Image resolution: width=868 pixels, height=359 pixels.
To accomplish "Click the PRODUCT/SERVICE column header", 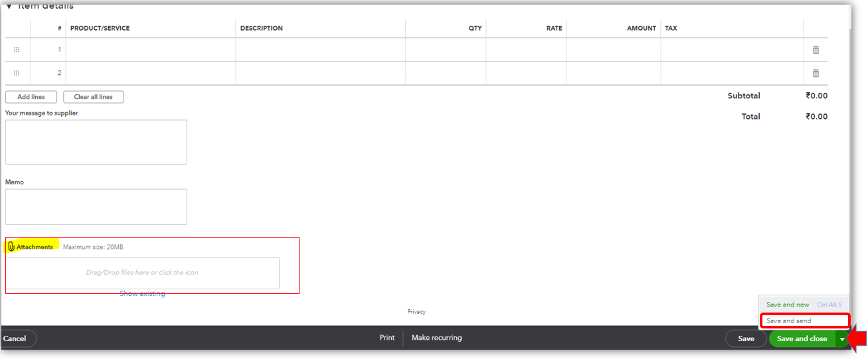I will [x=100, y=29].
